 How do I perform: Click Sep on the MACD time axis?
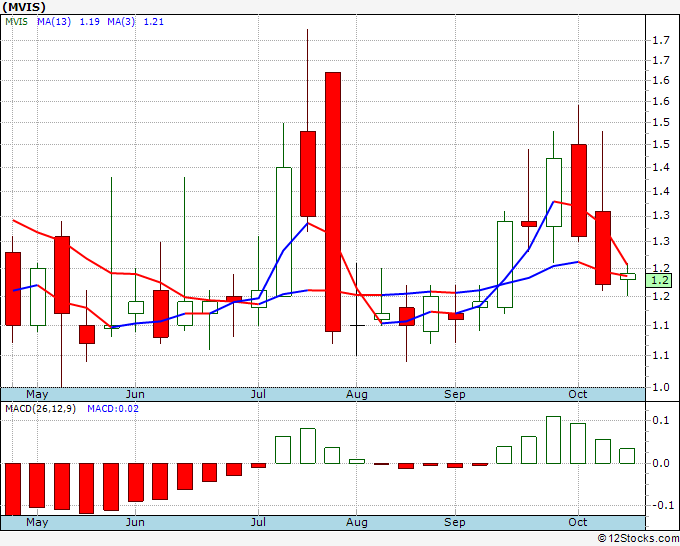pyautogui.click(x=455, y=522)
